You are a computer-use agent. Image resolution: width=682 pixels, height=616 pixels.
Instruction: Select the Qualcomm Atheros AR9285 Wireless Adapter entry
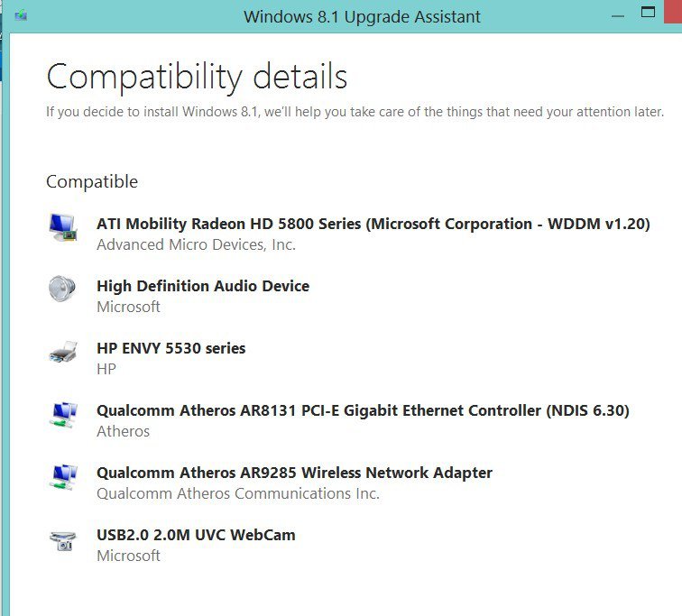point(294,473)
